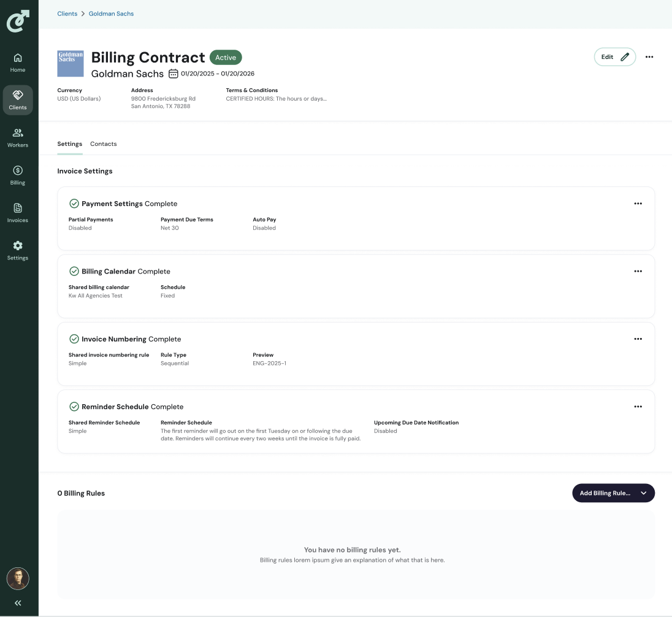672x617 pixels.
Task: Expand the Add Billing Rule dropdown
Action: [x=643, y=493]
